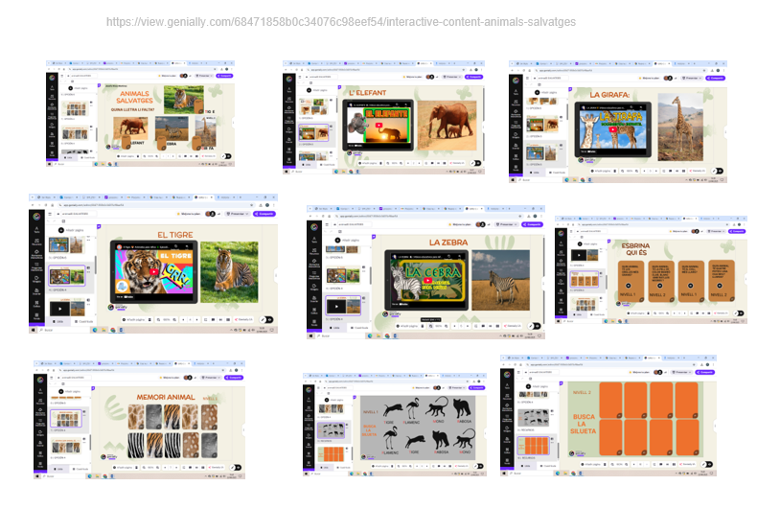
Task: Select Text tool in El Tigre editor sidebar
Action: tap(36, 230)
